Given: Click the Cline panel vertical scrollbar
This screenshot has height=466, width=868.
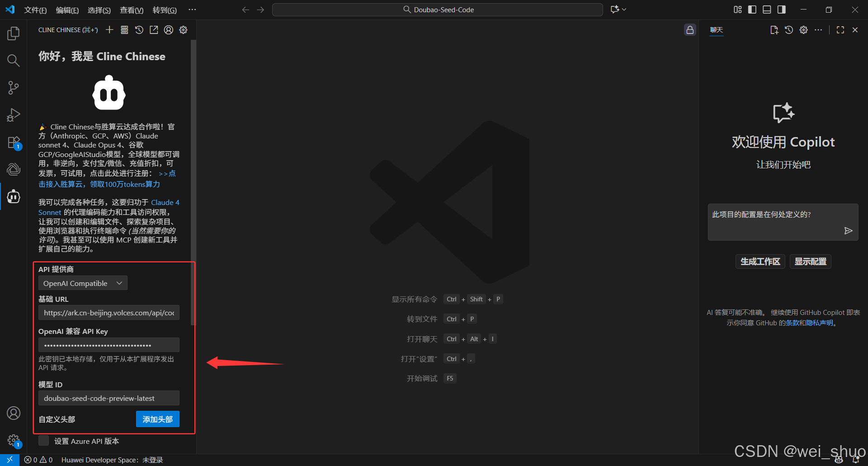Looking at the screenshot, I should (193, 182).
